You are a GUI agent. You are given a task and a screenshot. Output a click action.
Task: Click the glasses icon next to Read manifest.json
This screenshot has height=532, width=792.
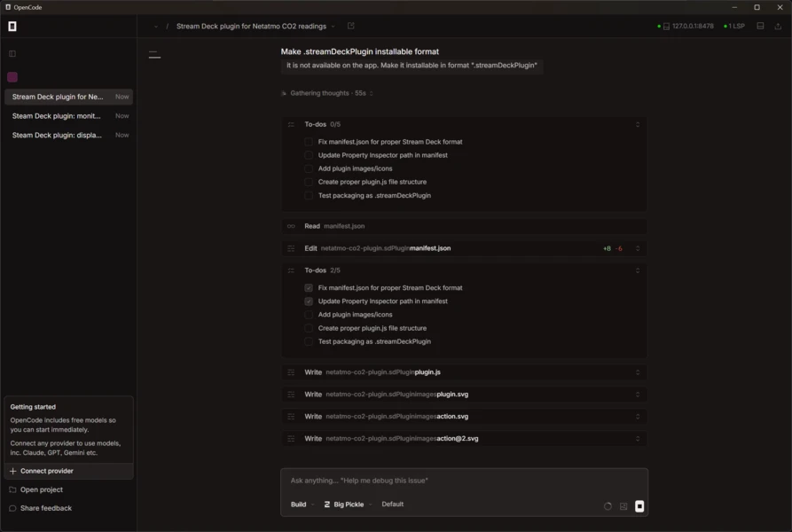pos(292,226)
